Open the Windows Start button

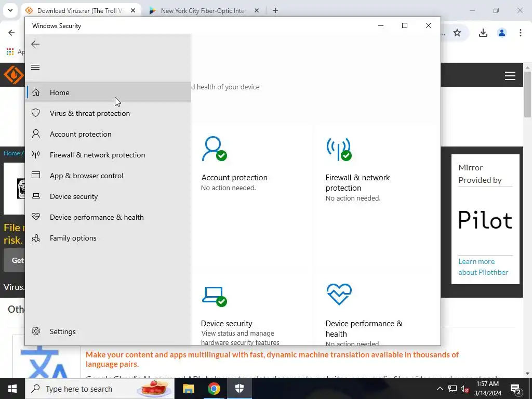[x=12, y=389]
